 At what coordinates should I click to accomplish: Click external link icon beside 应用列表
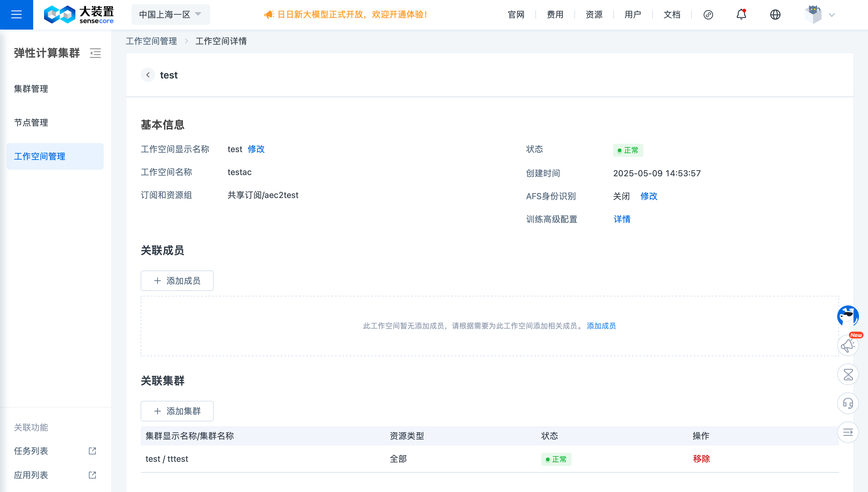pyautogui.click(x=92, y=475)
